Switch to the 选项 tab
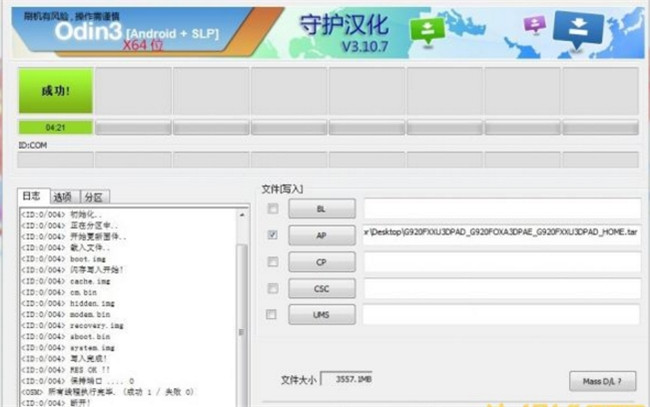 [x=63, y=197]
